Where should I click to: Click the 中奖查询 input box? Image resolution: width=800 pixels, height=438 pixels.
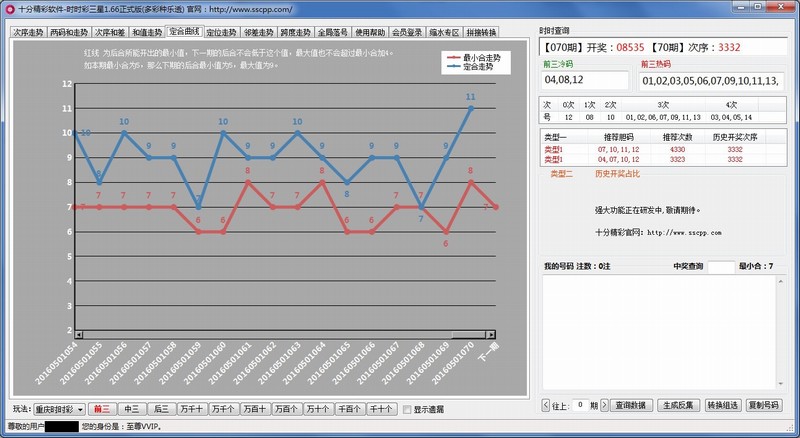721,266
